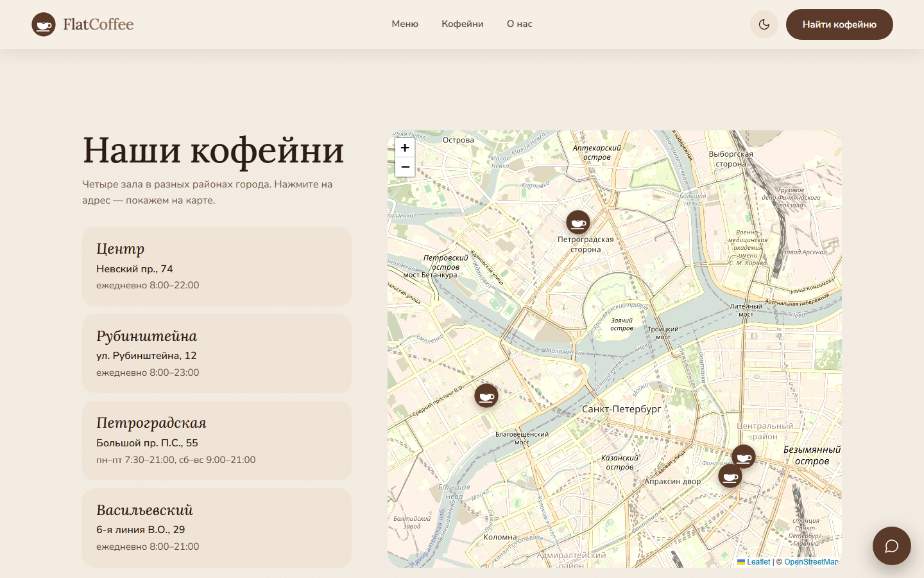Open the Leaflet attribution link
The height and width of the screenshot is (578, 924).
pos(754,562)
